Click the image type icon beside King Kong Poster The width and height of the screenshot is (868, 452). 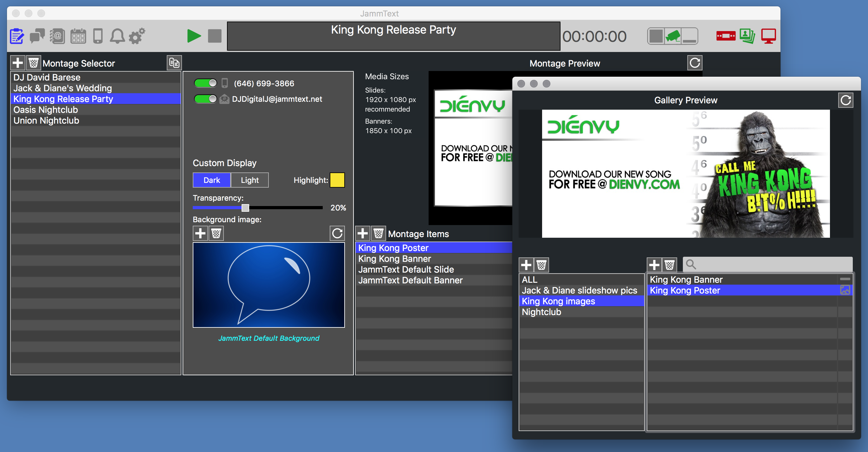point(845,290)
